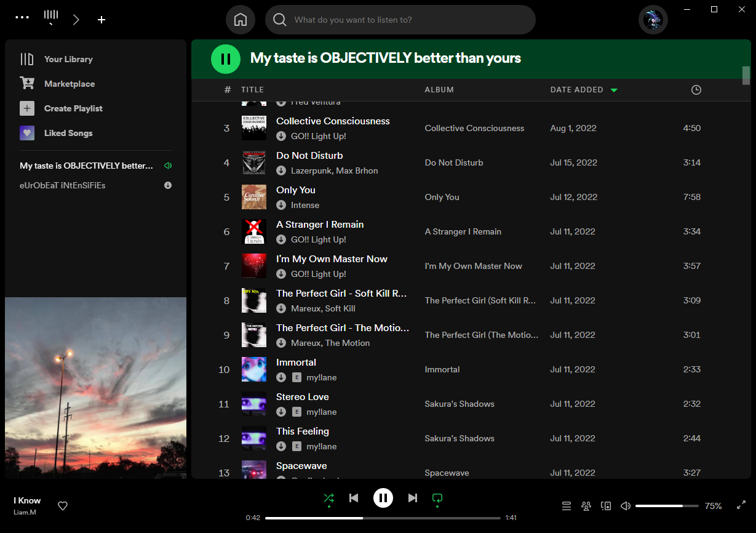Viewport: 756px width, 533px height.
Task: Seek using the song progress bar
Action: click(x=383, y=518)
